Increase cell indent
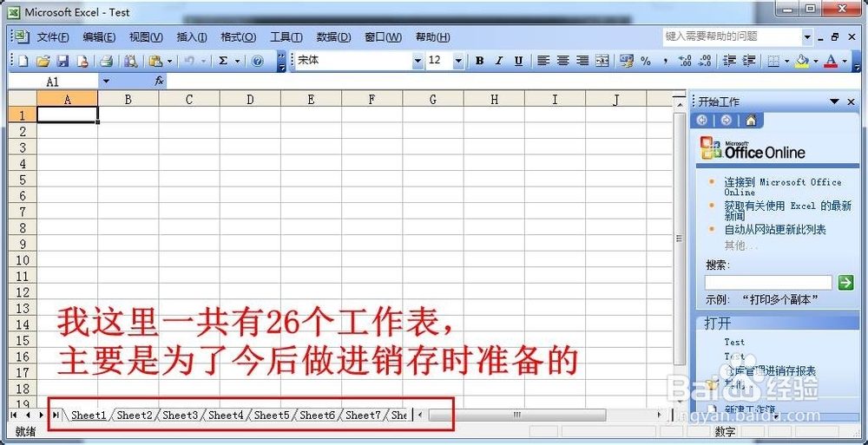Image resolution: width=868 pixels, height=445 pixels. 749,61
